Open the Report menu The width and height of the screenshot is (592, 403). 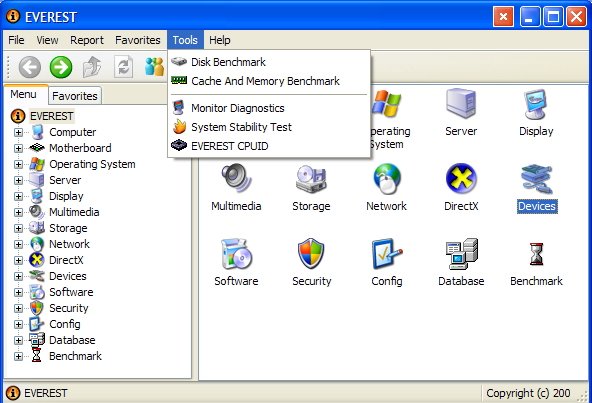(x=86, y=40)
